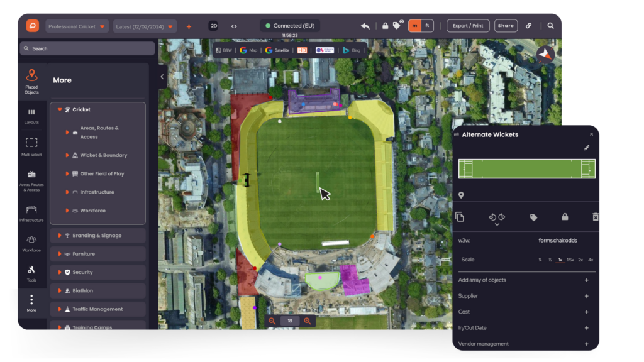The width and height of the screenshot is (644, 362).
Task: Select the Bing map layer
Action: (352, 50)
